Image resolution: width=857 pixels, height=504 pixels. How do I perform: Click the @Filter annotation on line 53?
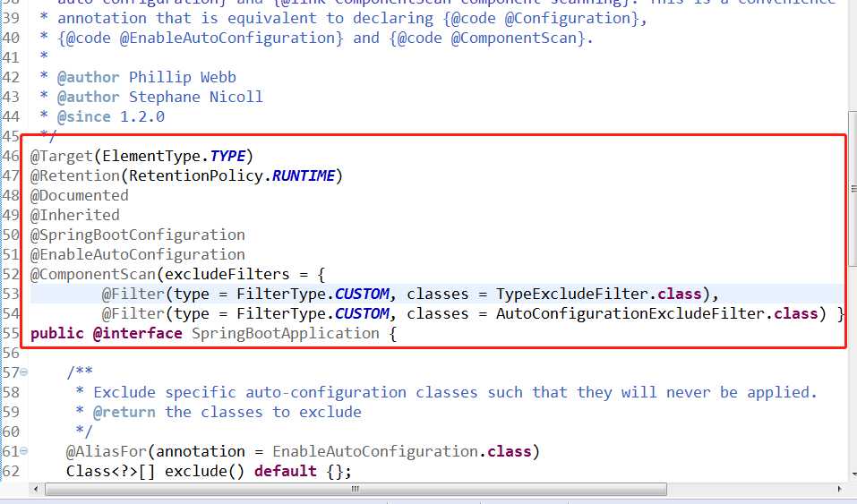click(133, 295)
